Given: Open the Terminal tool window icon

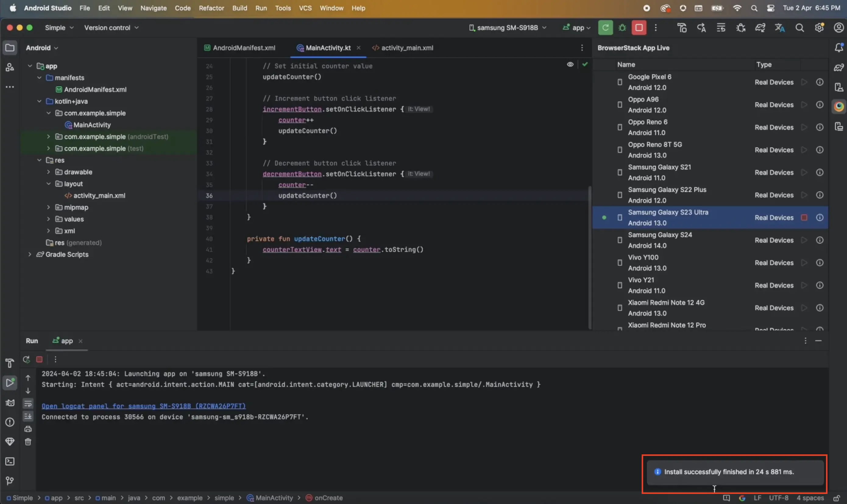Looking at the screenshot, I should [x=10, y=462].
